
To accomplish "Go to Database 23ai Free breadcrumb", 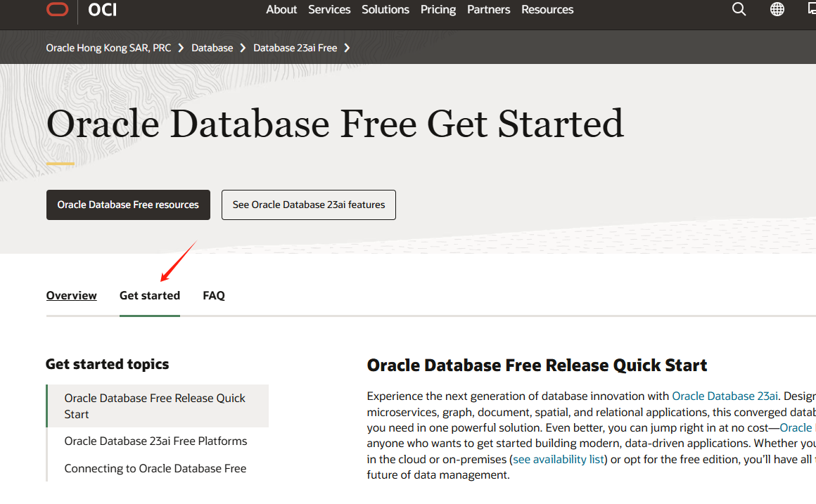I will tap(295, 48).
